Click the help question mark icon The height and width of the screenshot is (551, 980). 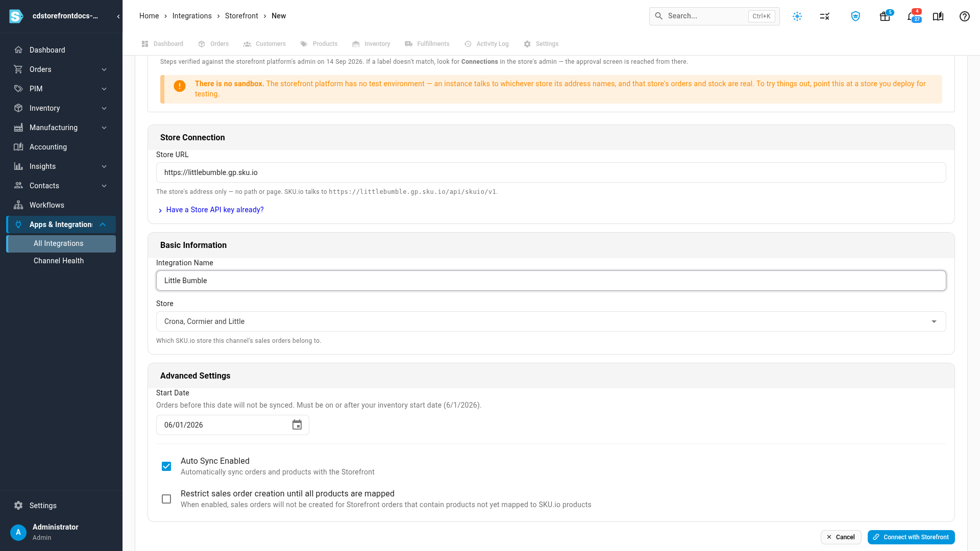click(965, 16)
